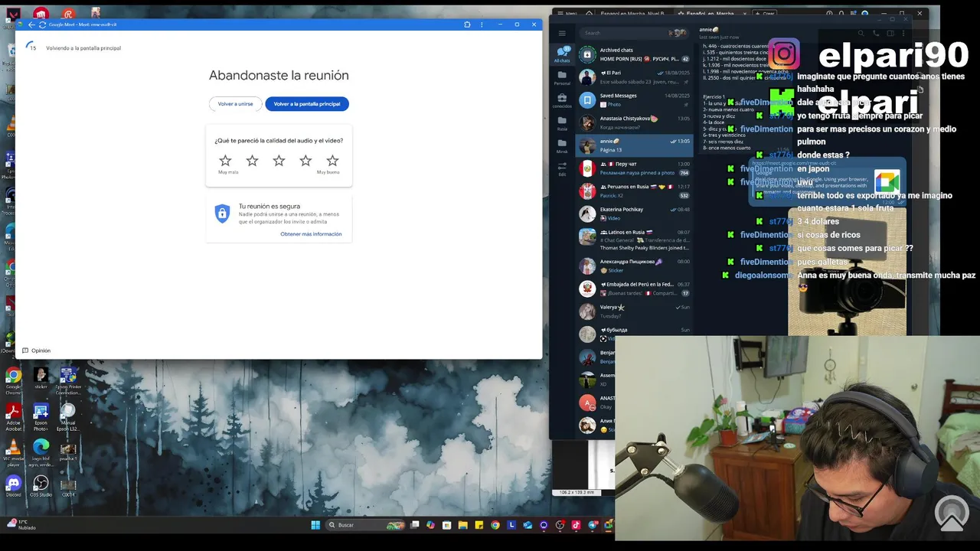Open Adobe Acrobat desktop shortcut
This screenshot has height=551, width=980.
coord(13,416)
